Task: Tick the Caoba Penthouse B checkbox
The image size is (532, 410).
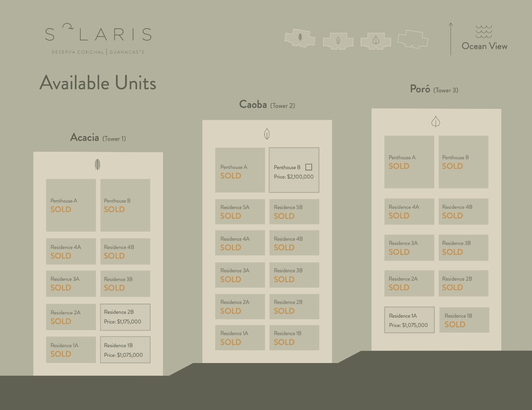Action: (x=309, y=167)
